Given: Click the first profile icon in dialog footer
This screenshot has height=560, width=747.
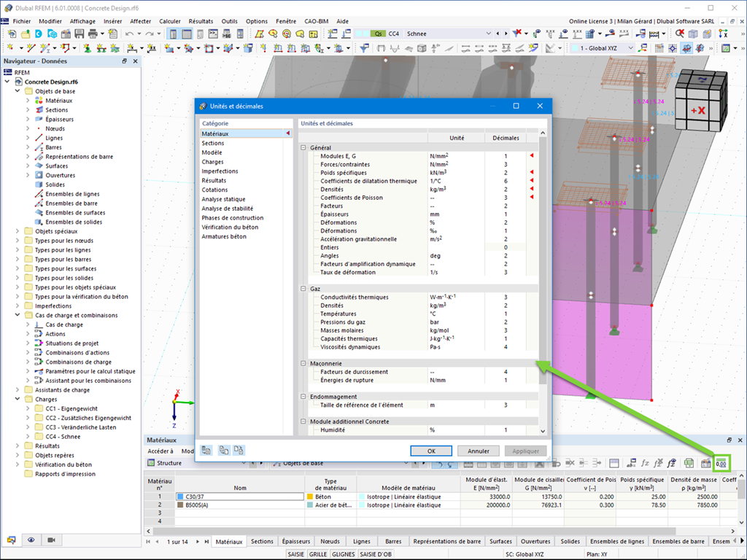Looking at the screenshot, I should pyautogui.click(x=206, y=451).
